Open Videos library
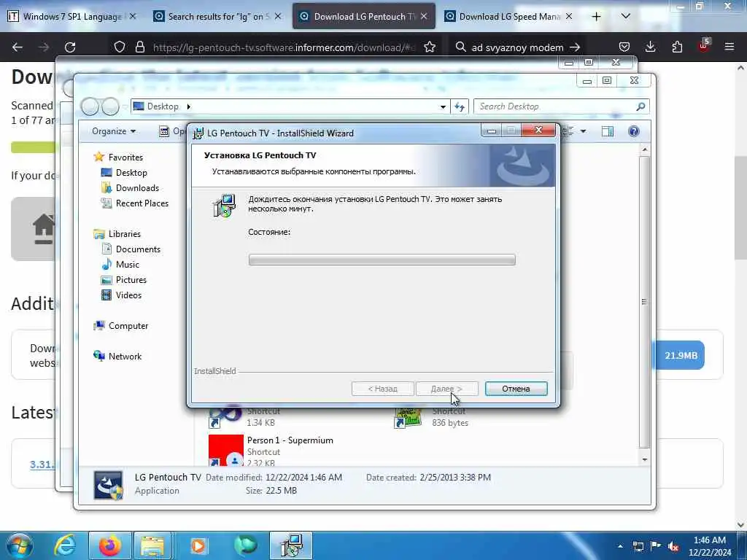The height and width of the screenshot is (560, 747). coord(122,295)
